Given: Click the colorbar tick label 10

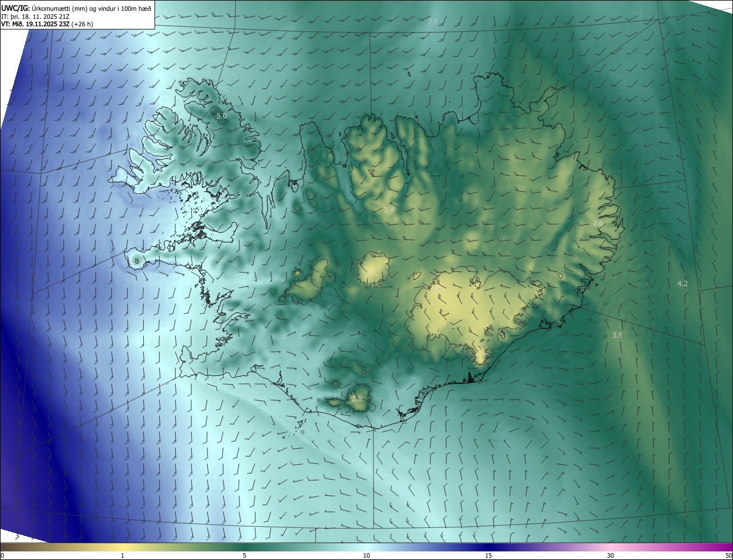Looking at the screenshot, I should tap(366, 555).
